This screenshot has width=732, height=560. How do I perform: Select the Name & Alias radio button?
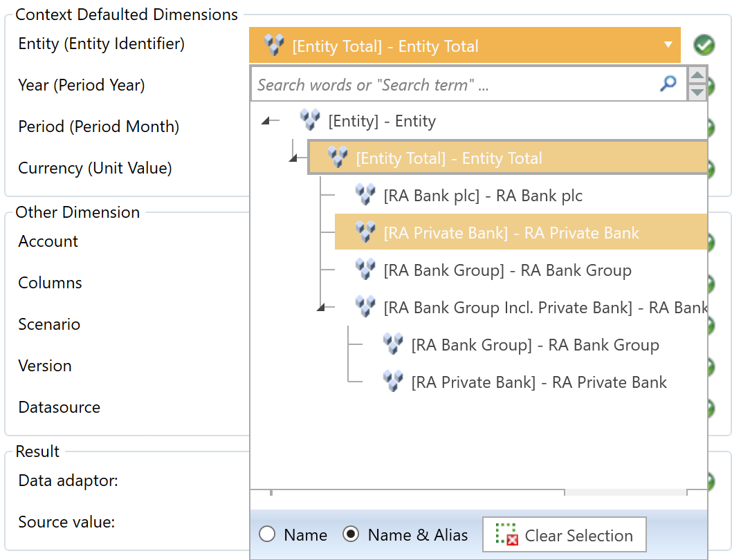pos(351,534)
